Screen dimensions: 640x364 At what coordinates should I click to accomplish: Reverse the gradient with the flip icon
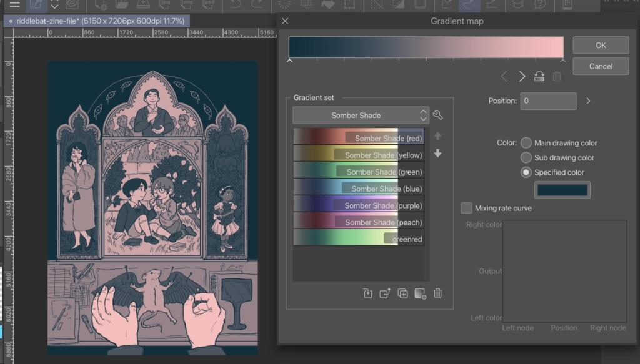539,77
